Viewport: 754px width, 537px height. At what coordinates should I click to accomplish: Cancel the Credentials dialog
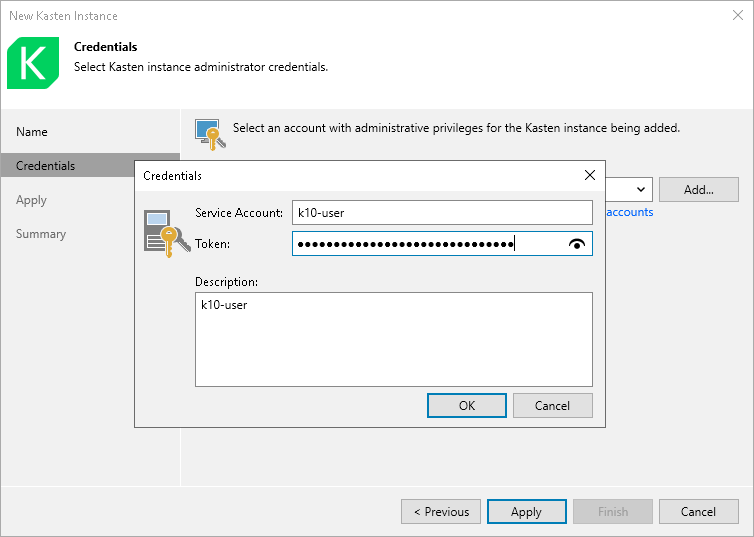click(553, 405)
